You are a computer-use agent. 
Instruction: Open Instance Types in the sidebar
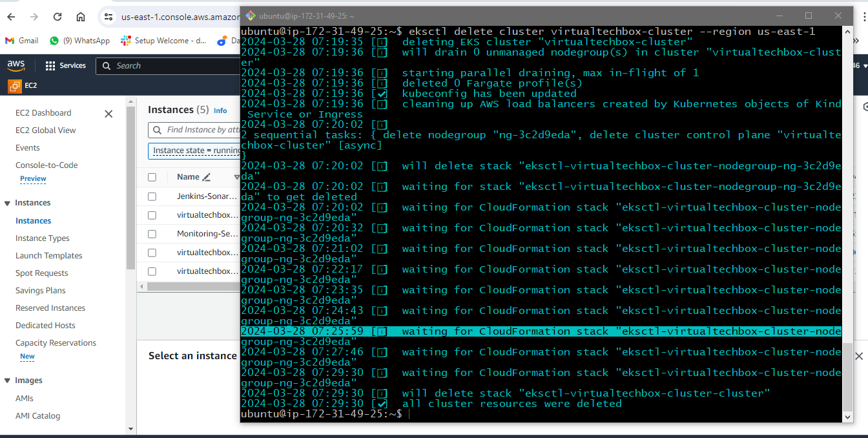[42, 238]
